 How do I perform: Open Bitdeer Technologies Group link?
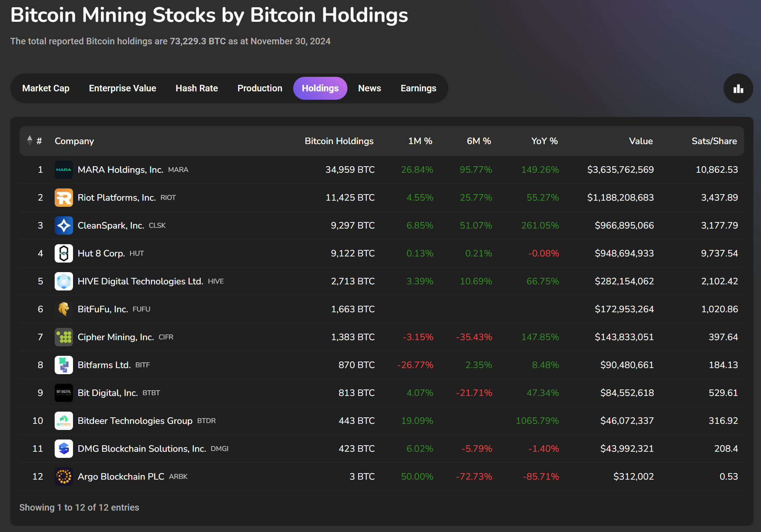tap(135, 421)
